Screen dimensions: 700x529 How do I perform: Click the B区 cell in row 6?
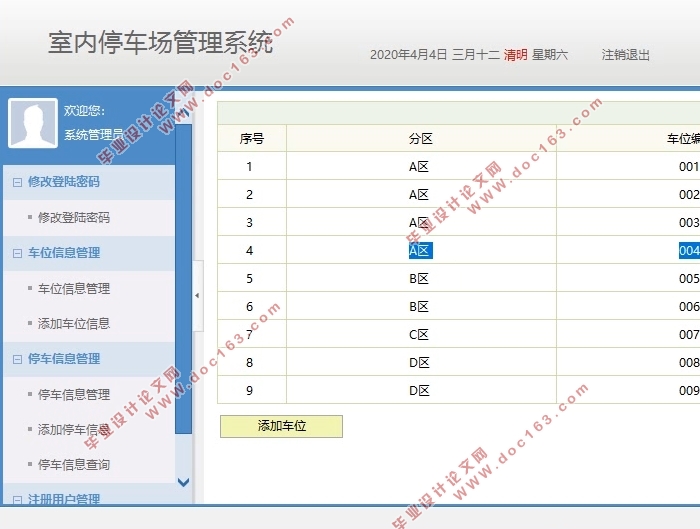(419, 307)
